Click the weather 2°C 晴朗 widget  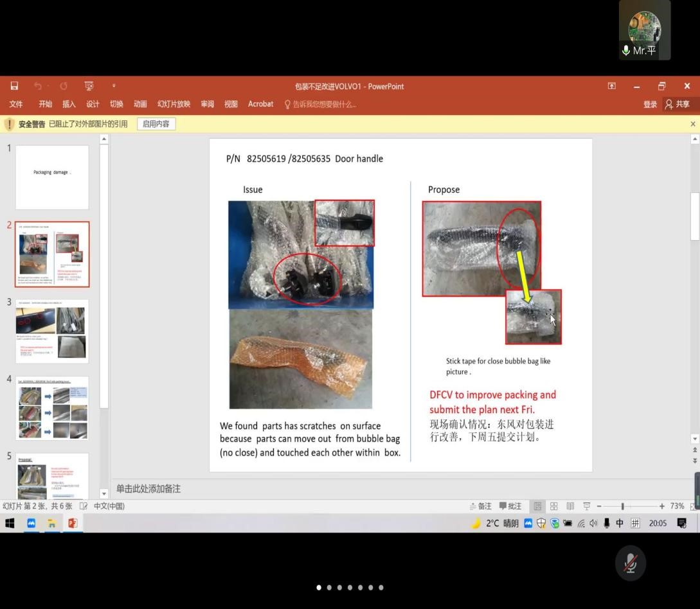(x=495, y=524)
